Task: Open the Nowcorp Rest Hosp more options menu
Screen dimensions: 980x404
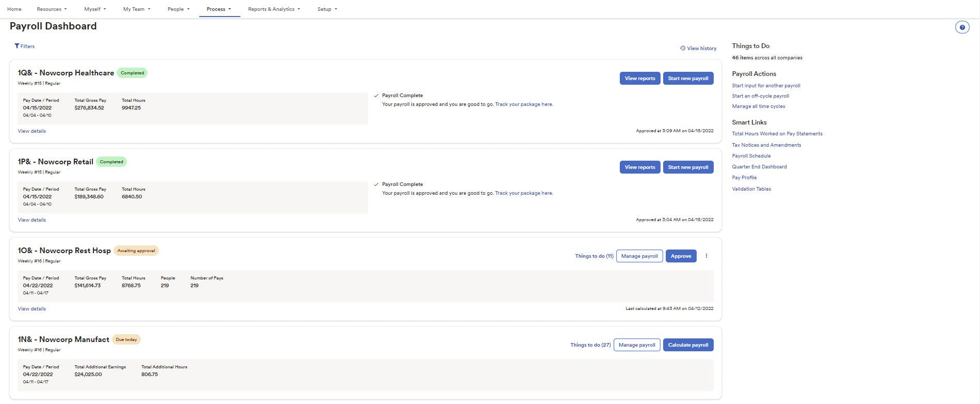Action: pos(706,256)
